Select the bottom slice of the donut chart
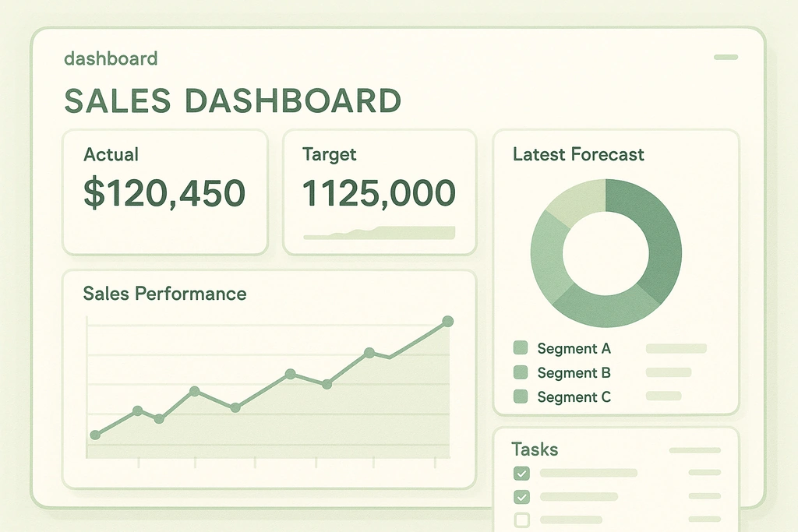This screenshot has height=532, width=798. pos(606,307)
